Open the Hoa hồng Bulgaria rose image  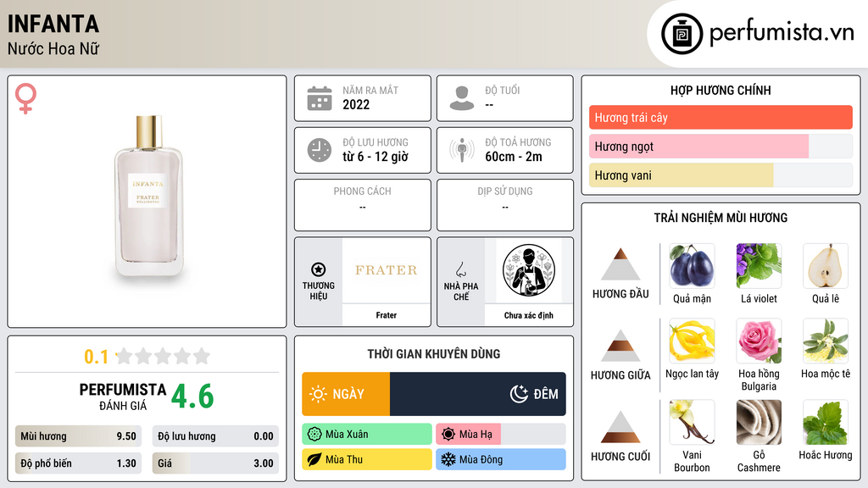coord(759,341)
